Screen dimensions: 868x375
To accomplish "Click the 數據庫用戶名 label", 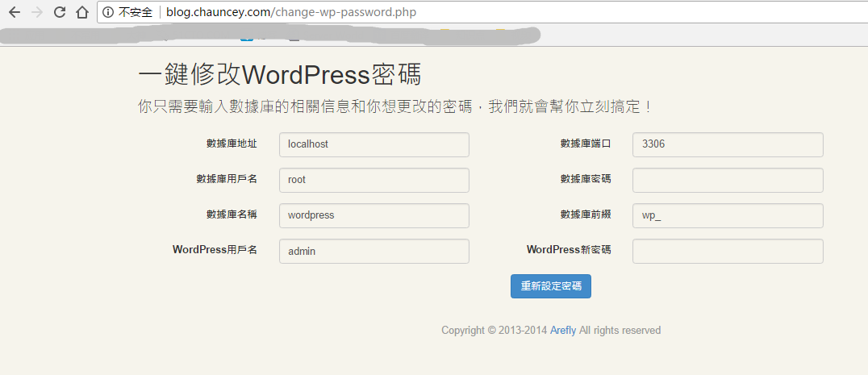I will (227, 179).
